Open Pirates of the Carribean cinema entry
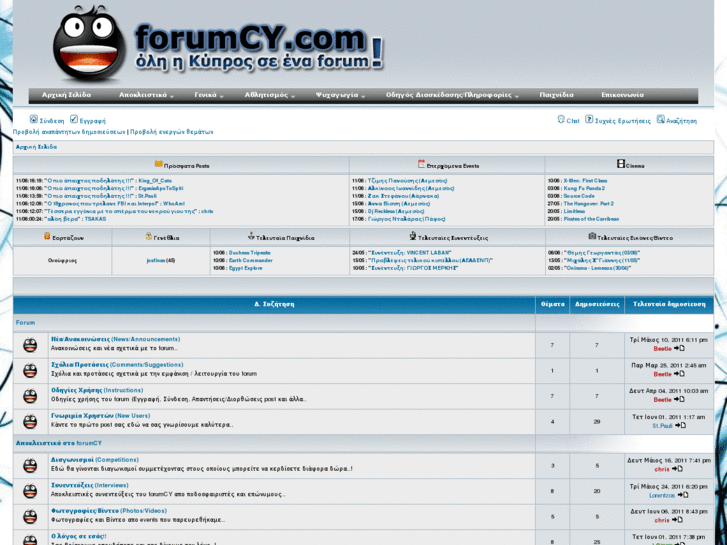Viewport: 727px width, 545px height. click(x=591, y=219)
